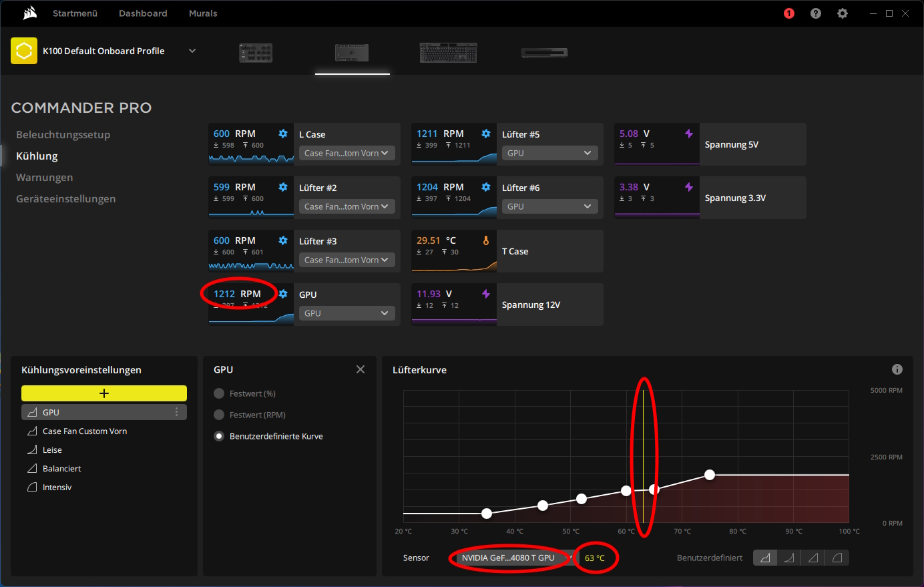This screenshot has height=587, width=924.
Task: Open settings gear for Lüfter #6
Action: (x=486, y=187)
